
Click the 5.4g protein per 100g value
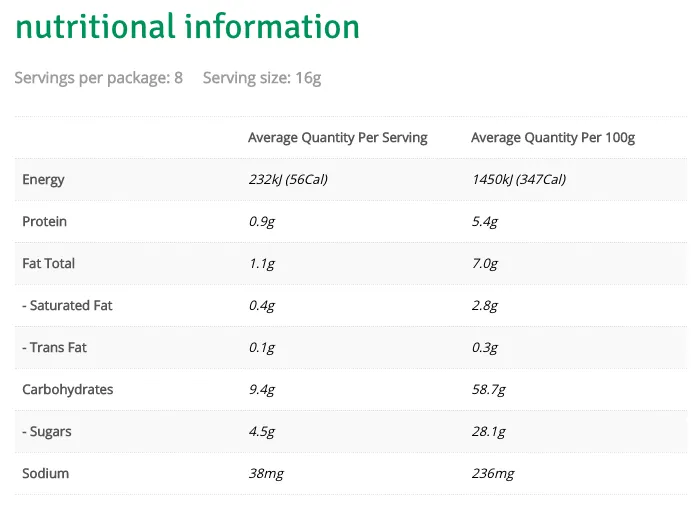[x=485, y=221]
